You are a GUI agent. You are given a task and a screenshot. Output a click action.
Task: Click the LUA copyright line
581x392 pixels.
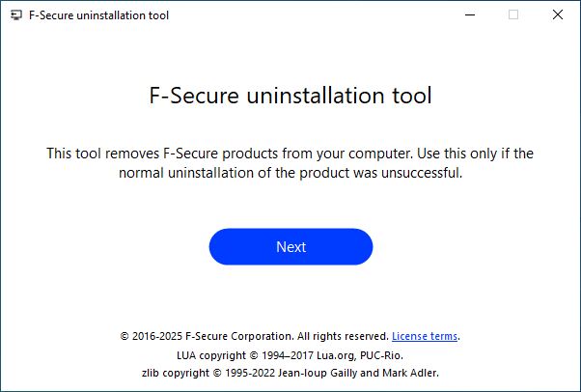[x=290, y=355]
